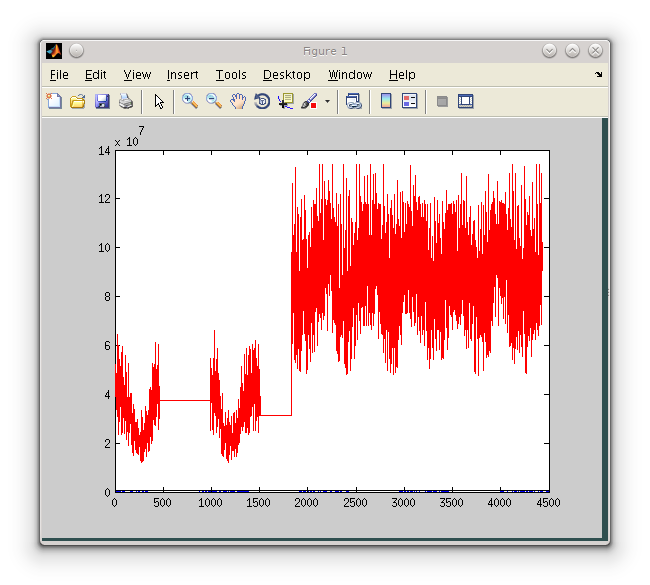
Task: Minimize the Figure 1 window
Action: click(549, 51)
